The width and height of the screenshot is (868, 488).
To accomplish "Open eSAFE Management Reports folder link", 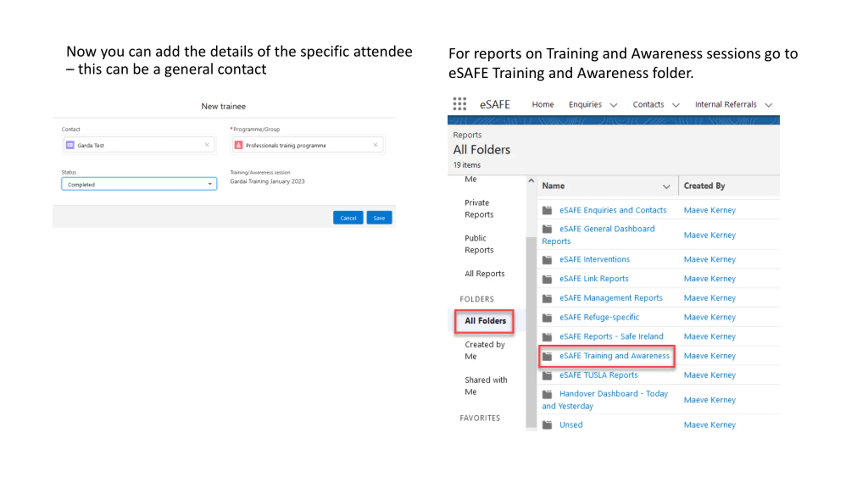I will 611,298.
